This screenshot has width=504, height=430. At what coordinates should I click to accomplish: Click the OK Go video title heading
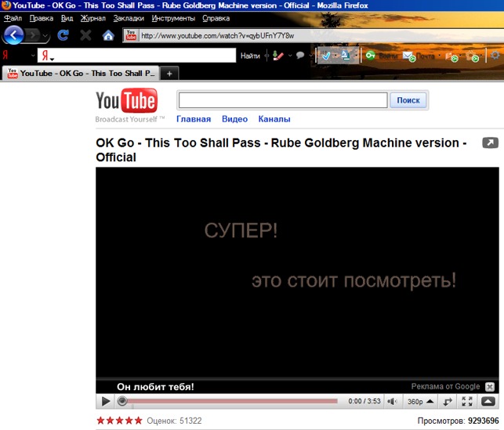tap(281, 150)
